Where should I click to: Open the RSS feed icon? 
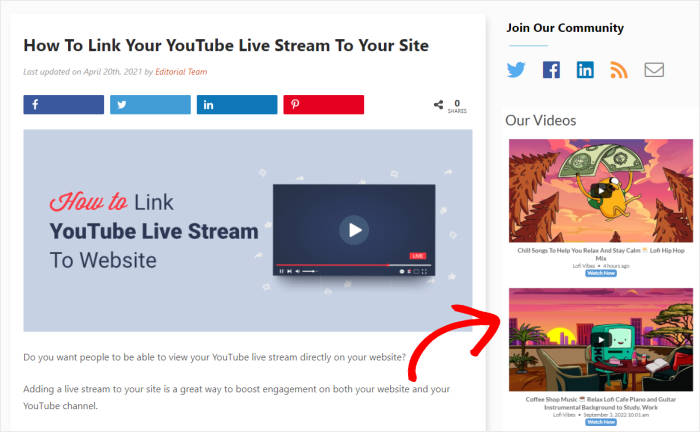619,70
